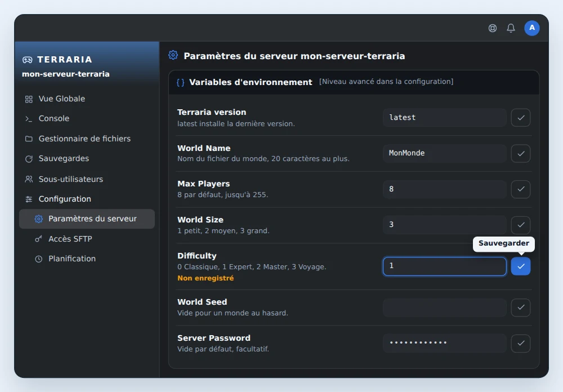Focus the World Name input field
563x392 pixels.
click(445, 153)
